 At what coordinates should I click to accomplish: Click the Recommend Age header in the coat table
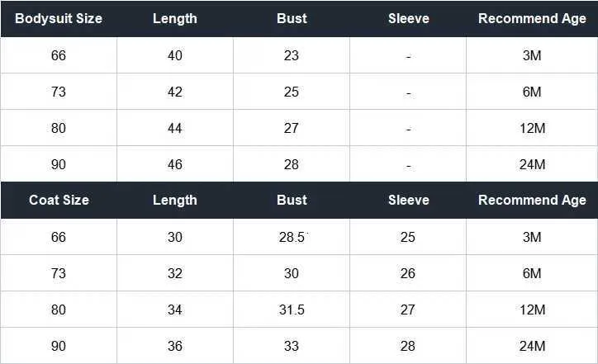[532, 200]
